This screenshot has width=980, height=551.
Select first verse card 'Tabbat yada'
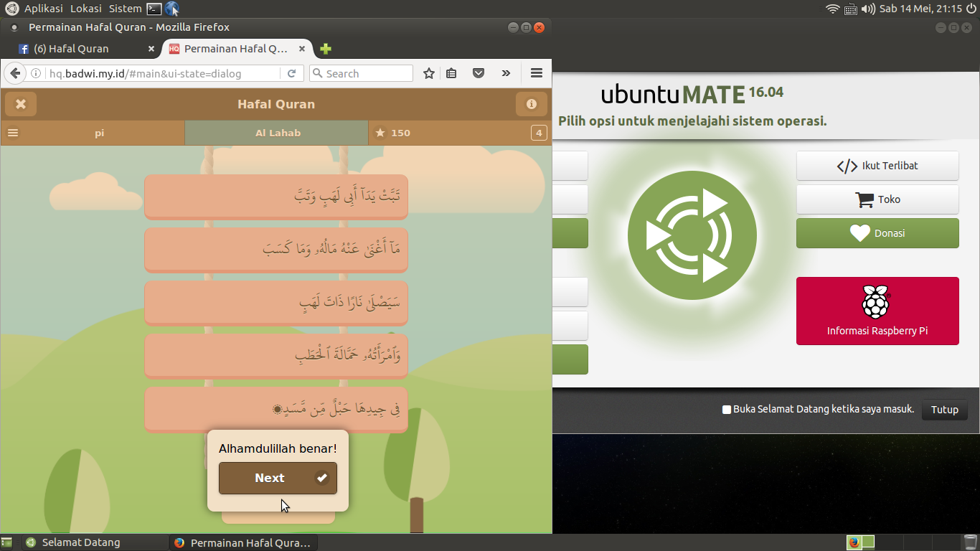276,196
